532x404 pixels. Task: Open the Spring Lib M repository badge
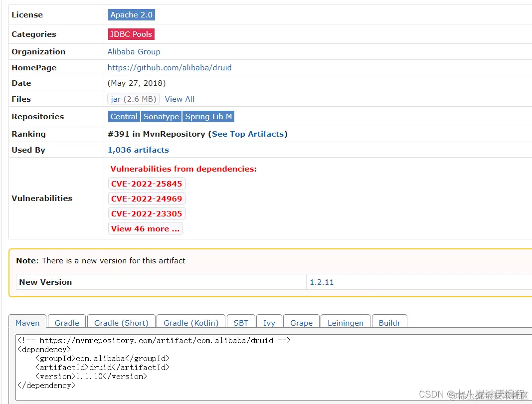click(x=208, y=116)
